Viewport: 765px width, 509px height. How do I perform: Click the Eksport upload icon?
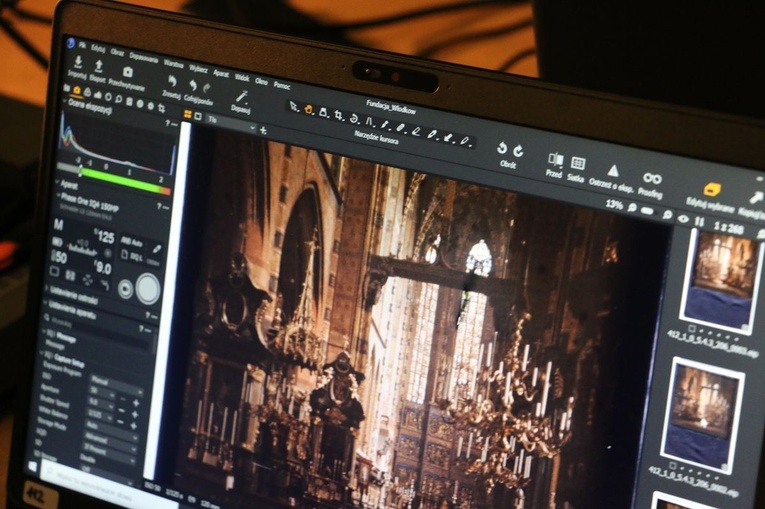pos(99,66)
